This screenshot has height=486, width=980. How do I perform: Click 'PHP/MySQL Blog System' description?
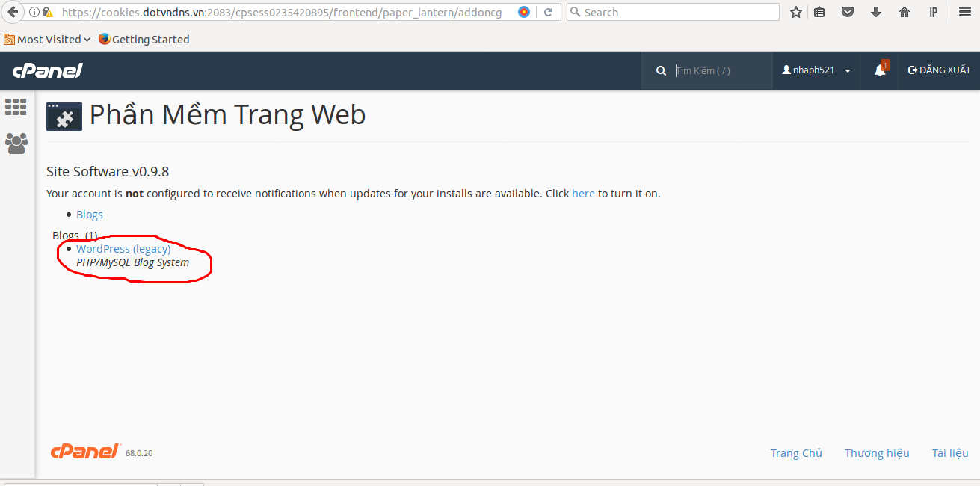tap(133, 262)
